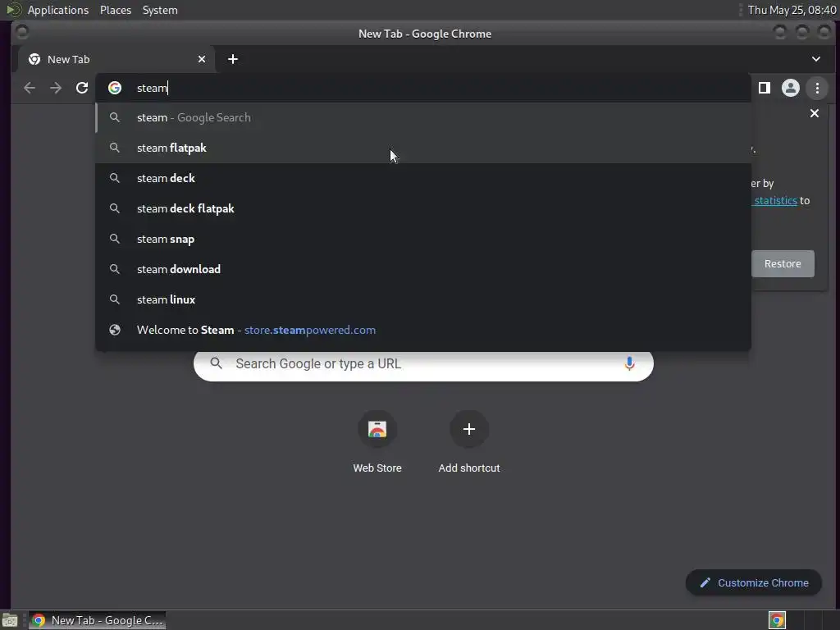Select the 'steam snap' suggestion
The height and width of the screenshot is (630, 840).
tap(423, 240)
